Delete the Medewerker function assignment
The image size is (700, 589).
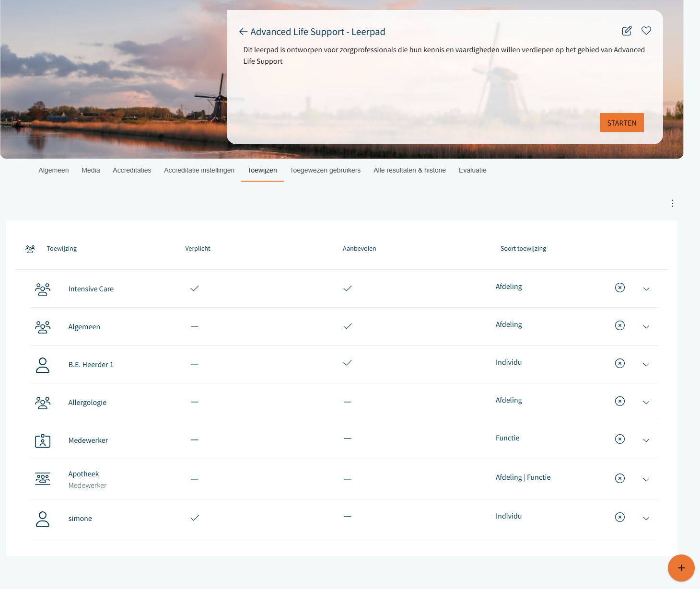click(619, 439)
